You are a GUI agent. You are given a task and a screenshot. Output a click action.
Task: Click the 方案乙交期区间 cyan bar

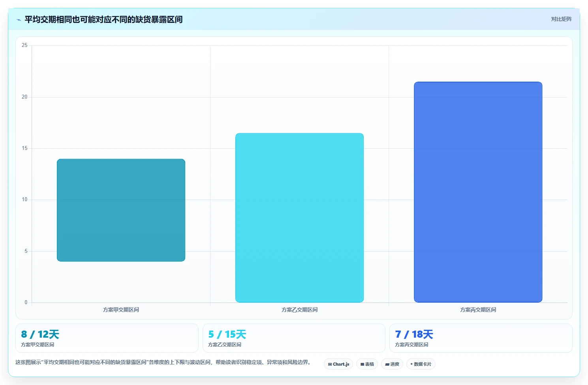(x=299, y=218)
